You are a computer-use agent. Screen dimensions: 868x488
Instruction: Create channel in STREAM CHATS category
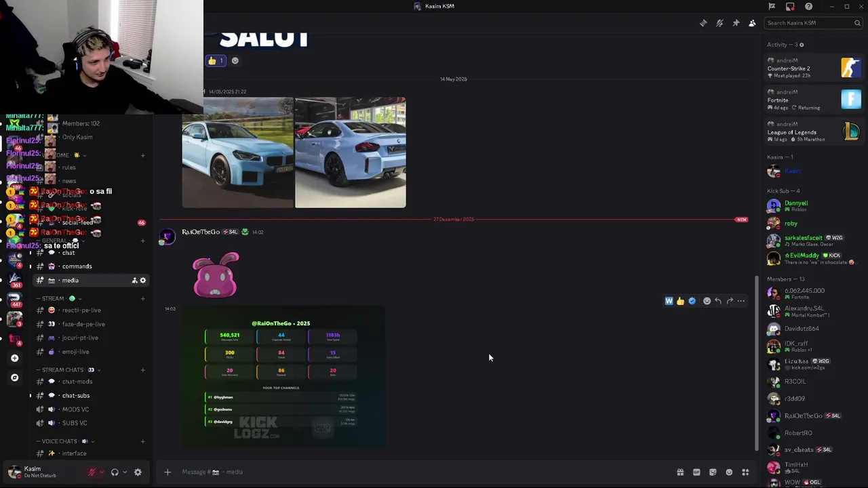(x=142, y=370)
